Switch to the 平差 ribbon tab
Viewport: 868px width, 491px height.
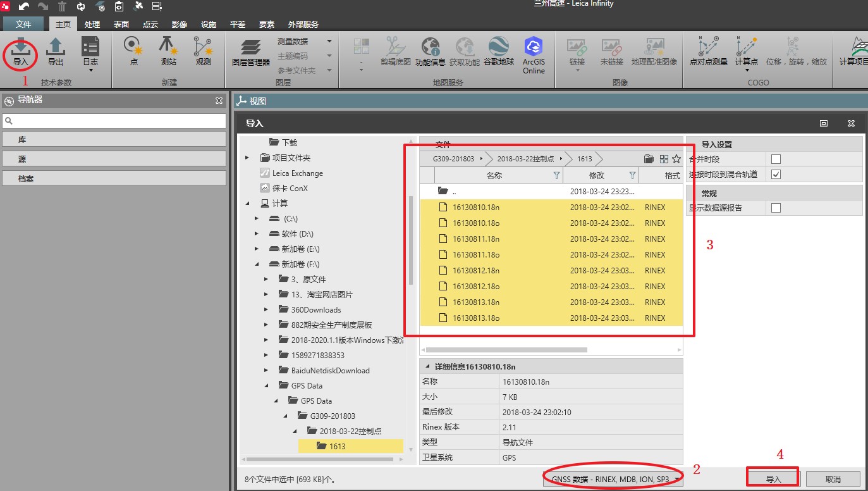coord(238,24)
